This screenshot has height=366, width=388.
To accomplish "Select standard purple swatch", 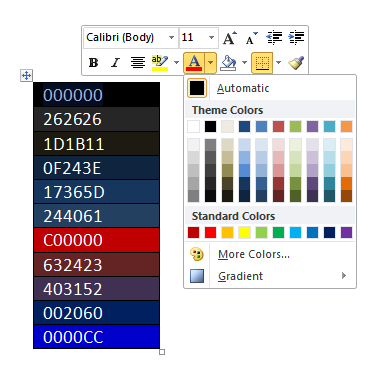I will pos(347,232).
